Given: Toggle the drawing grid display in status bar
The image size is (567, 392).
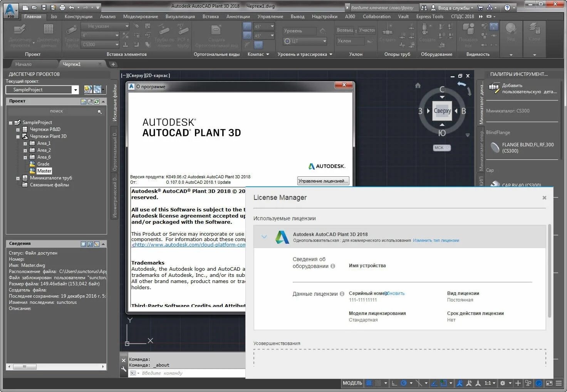Looking at the screenshot, I should click(369, 383).
